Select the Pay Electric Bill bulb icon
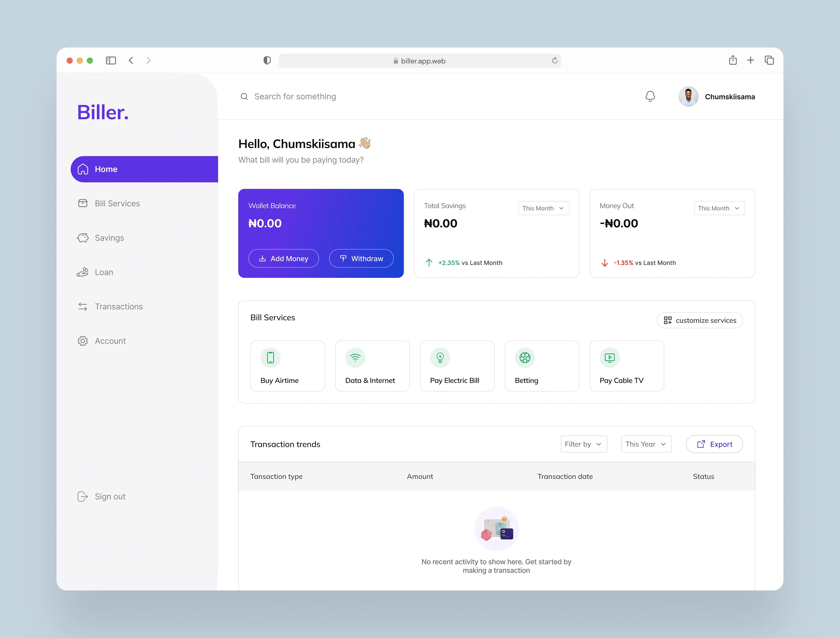The width and height of the screenshot is (840, 638). coord(440,358)
